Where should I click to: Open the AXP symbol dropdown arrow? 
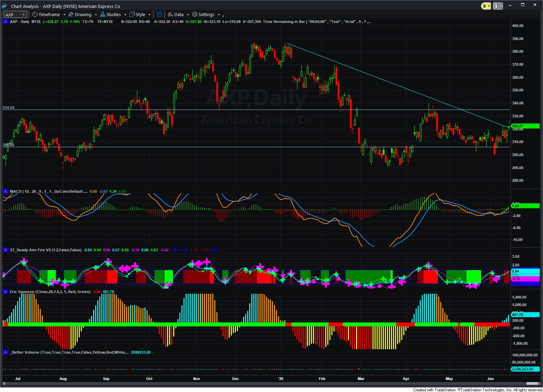(x=24, y=15)
